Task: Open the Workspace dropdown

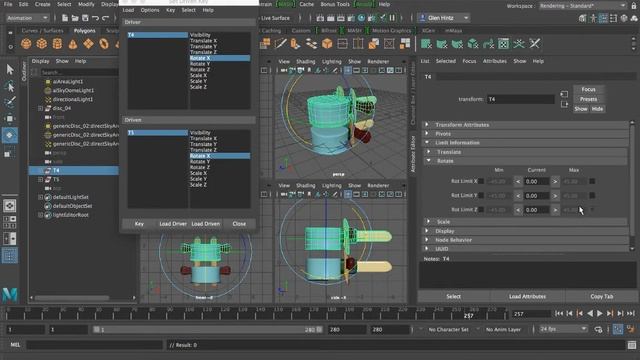Action: coord(582,6)
